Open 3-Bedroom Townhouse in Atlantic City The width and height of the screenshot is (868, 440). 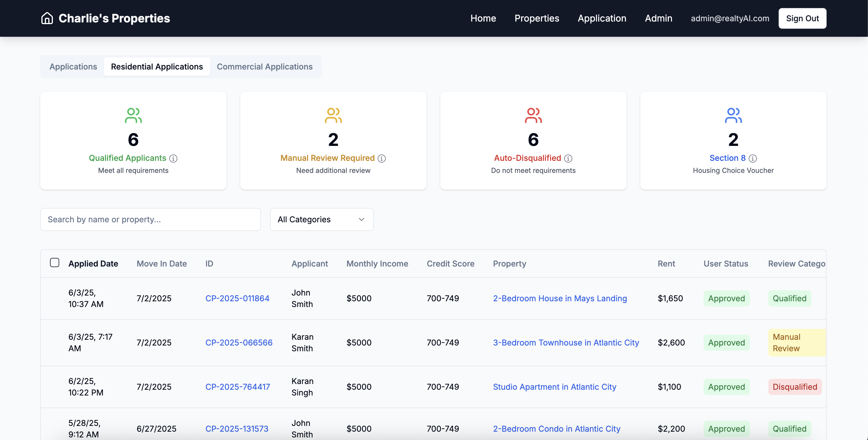[566, 342]
